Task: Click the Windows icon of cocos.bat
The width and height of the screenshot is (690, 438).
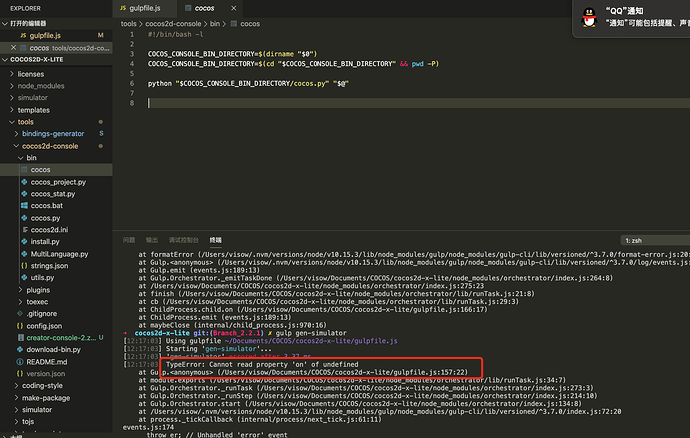Action: click(24, 206)
